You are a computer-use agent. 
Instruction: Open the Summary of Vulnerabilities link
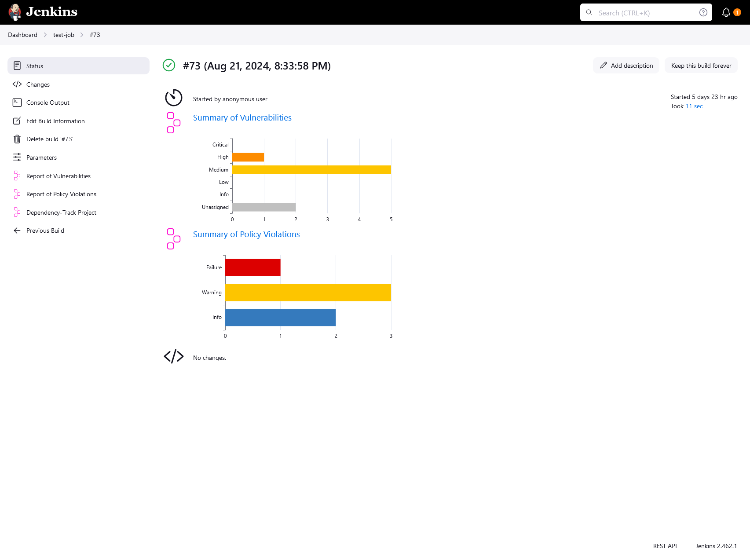click(x=242, y=117)
